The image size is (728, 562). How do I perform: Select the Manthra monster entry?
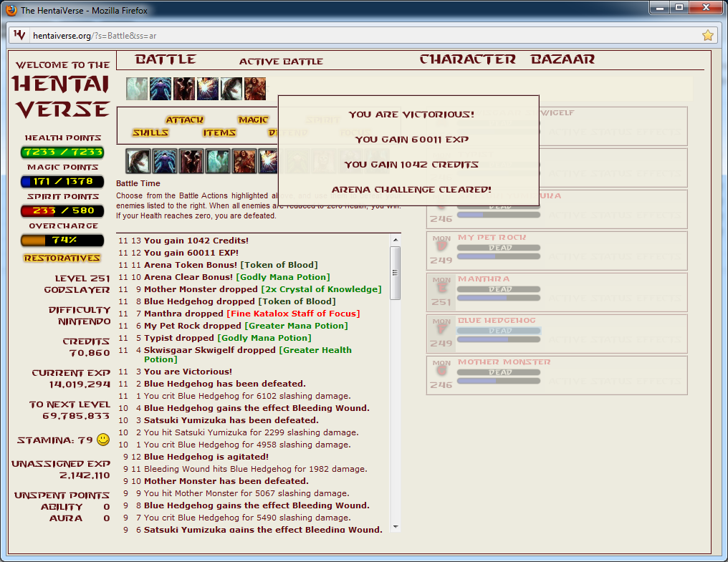557,292
